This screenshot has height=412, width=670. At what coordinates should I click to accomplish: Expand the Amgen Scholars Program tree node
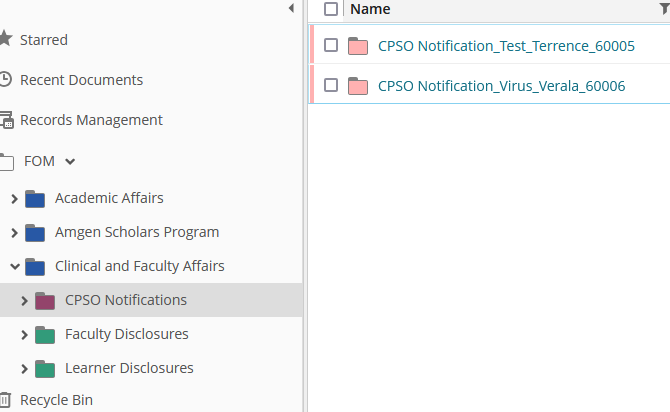[14, 233]
